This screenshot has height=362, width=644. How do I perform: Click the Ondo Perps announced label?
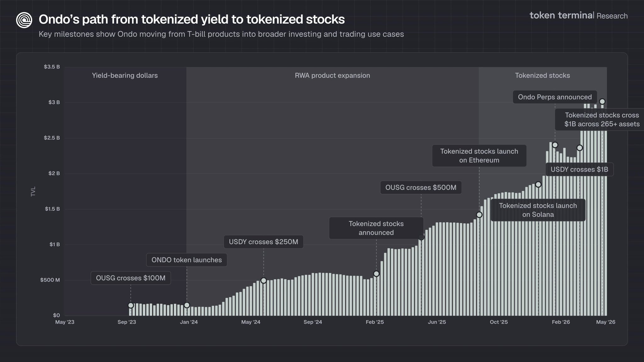click(x=555, y=97)
